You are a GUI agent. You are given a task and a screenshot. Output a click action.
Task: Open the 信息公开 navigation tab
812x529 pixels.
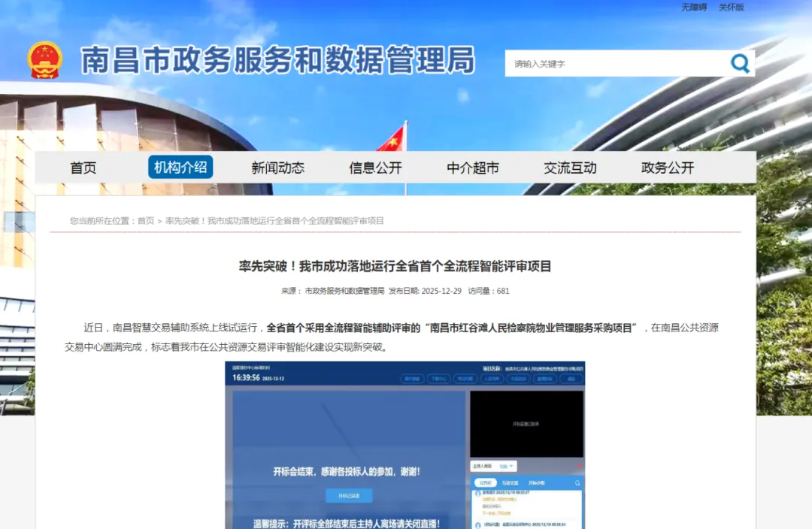coord(375,168)
